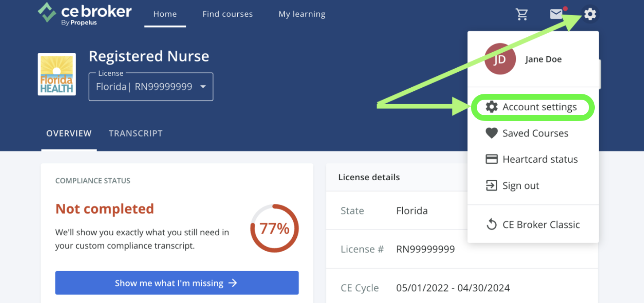644x303 pixels.
Task: Navigate to My learning
Action: [x=302, y=14]
